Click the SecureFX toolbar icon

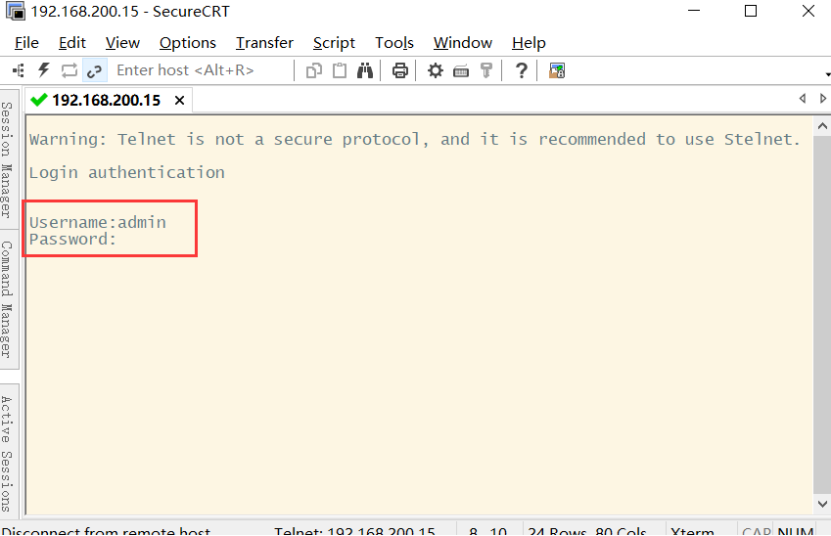coord(556,71)
